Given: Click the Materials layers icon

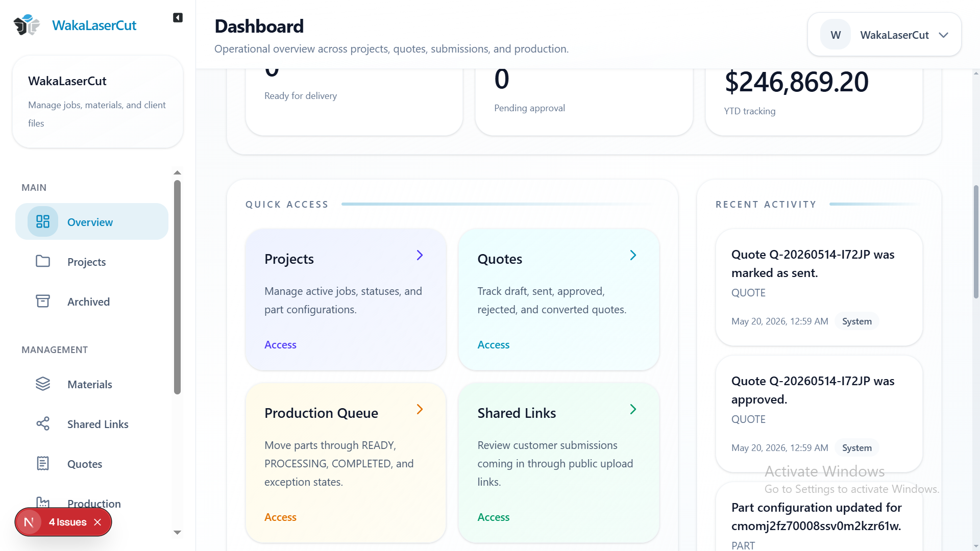Looking at the screenshot, I should click(x=43, y=384).
